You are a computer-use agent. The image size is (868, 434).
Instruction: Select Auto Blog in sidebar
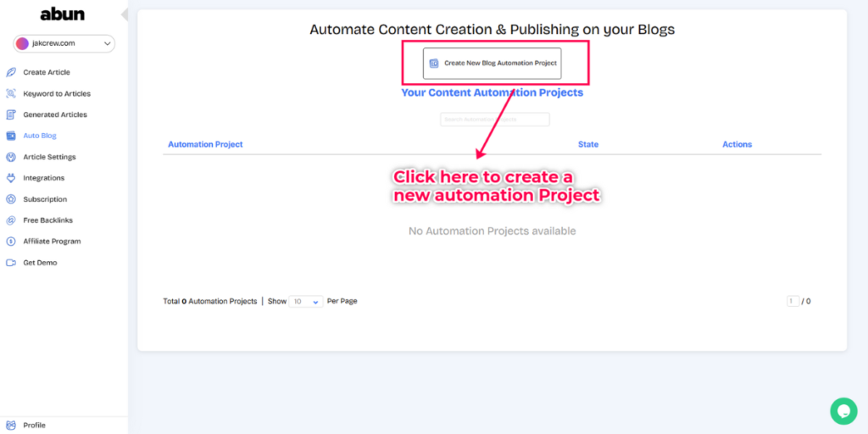click(x=40, y=136)
